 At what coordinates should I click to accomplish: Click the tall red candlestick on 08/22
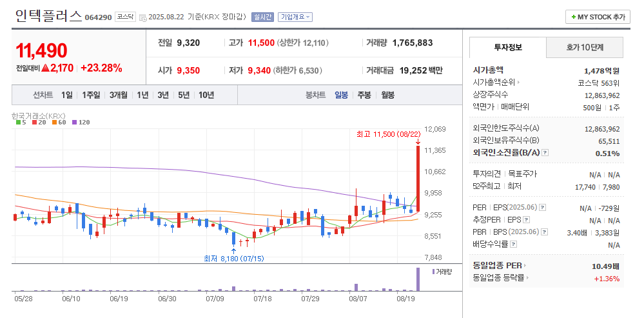pyautogui.click(x=418, y=179)
